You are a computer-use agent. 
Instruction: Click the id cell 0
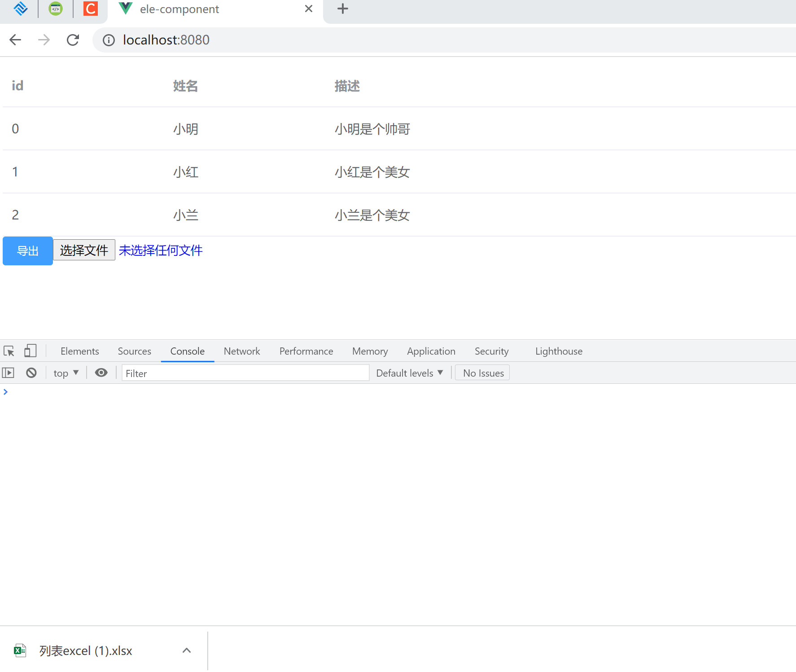coord(15,129)
